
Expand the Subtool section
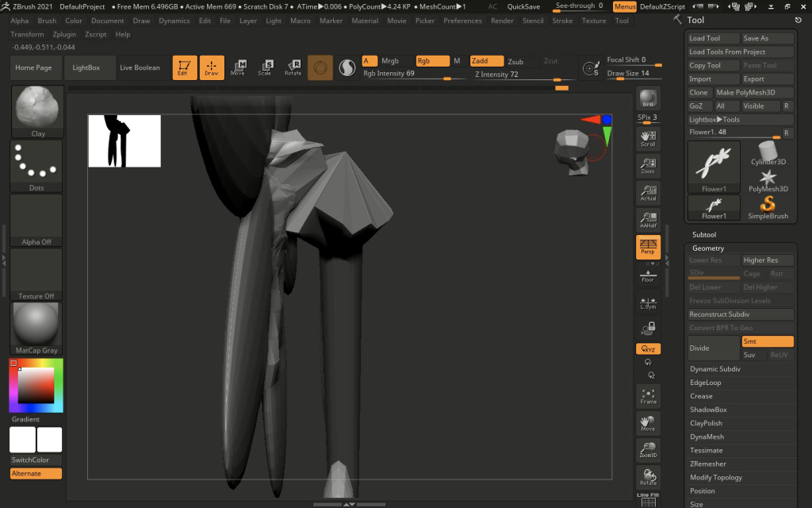(704, 235)
